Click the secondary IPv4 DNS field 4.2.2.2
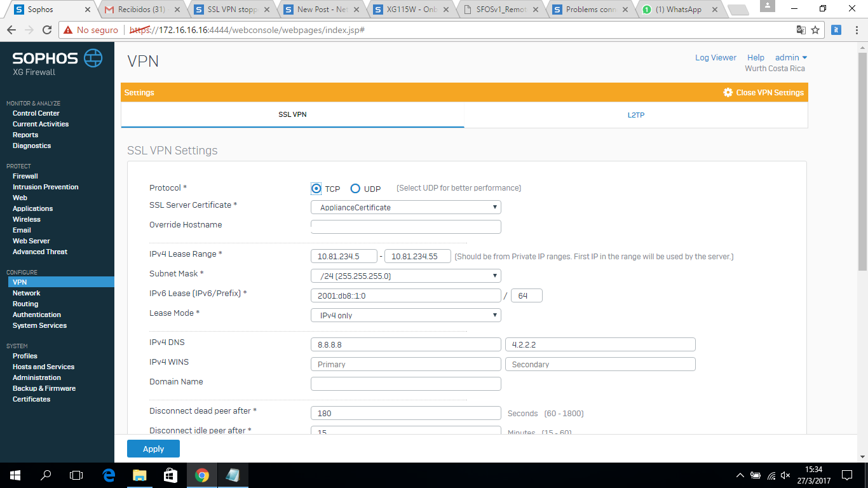868x488 pixels. pos(600,344)
